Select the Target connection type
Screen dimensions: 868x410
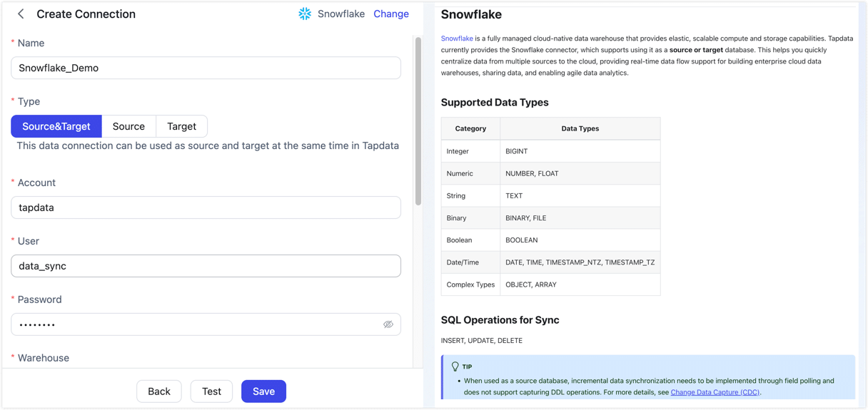[181, 126]
